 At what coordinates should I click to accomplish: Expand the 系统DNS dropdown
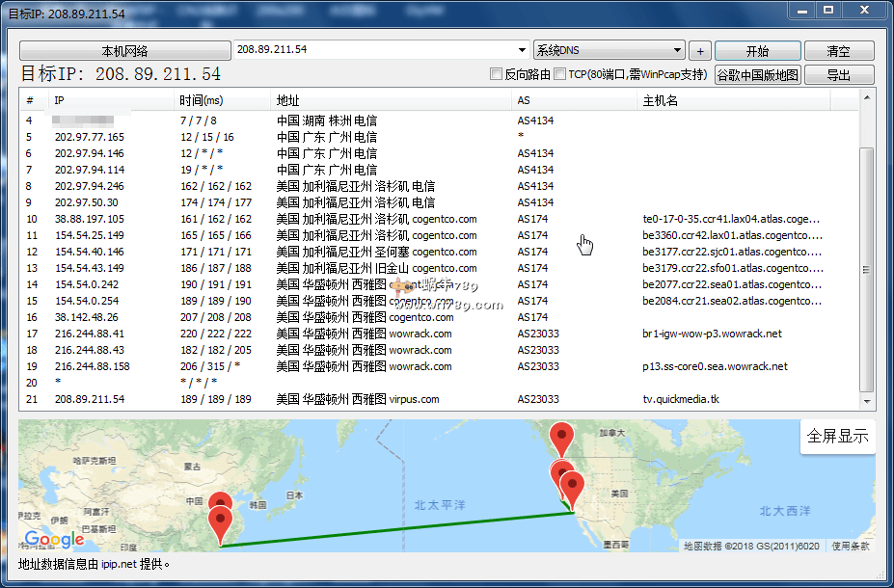tap(678, 51)
